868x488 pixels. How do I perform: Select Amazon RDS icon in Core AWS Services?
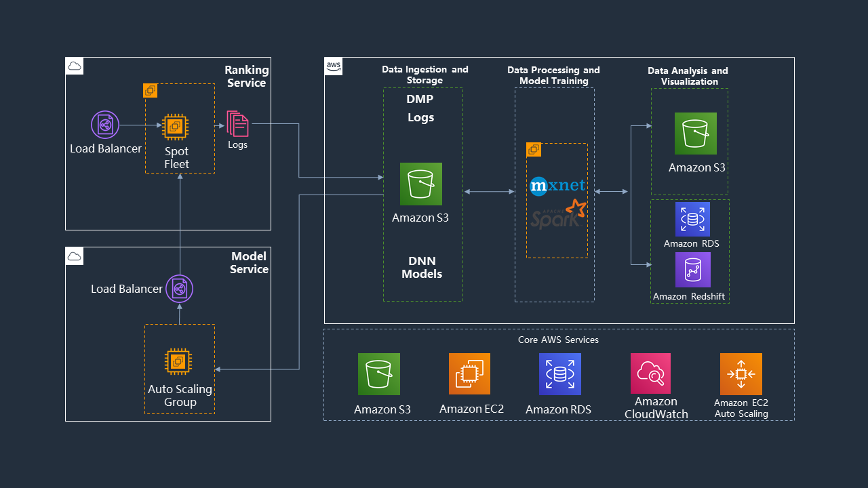click(560, 374)
